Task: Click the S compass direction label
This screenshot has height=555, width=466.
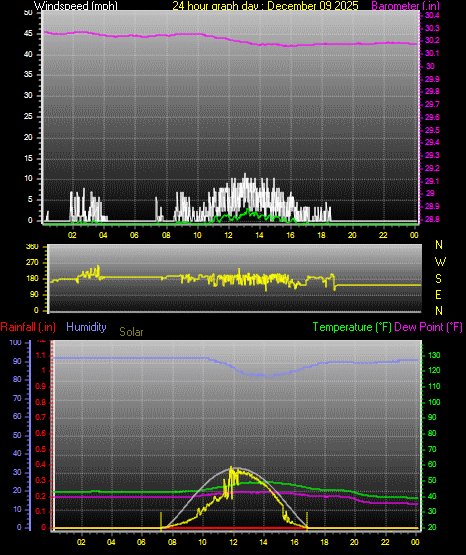Action: tap(438, 279)
